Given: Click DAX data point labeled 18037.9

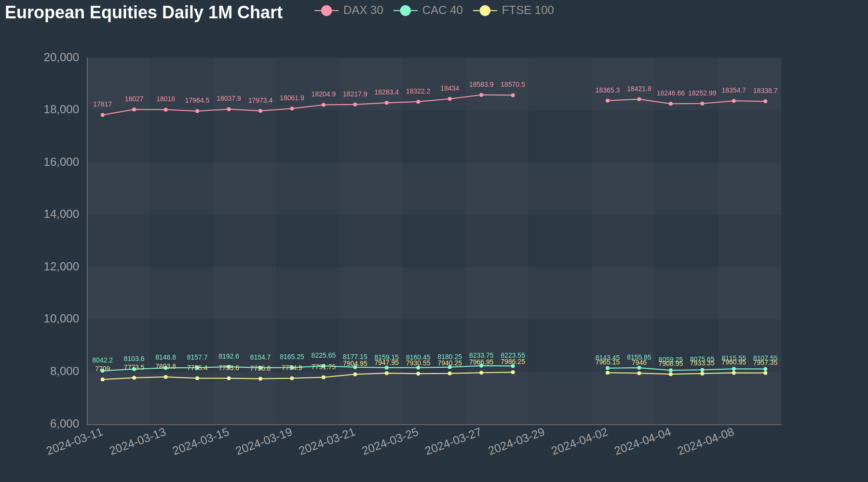Looking at the screenshot, I should (x=229, y=109).
